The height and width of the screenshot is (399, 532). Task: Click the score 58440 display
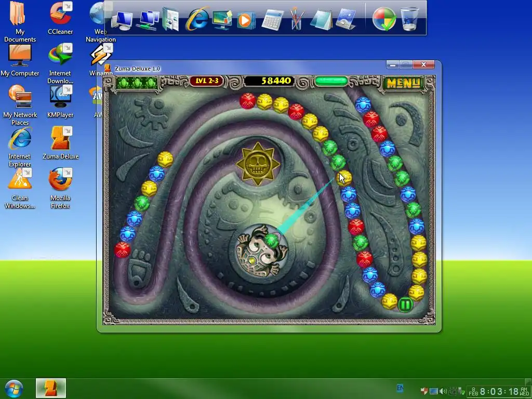pyautogui.click(x=269, y=81)
